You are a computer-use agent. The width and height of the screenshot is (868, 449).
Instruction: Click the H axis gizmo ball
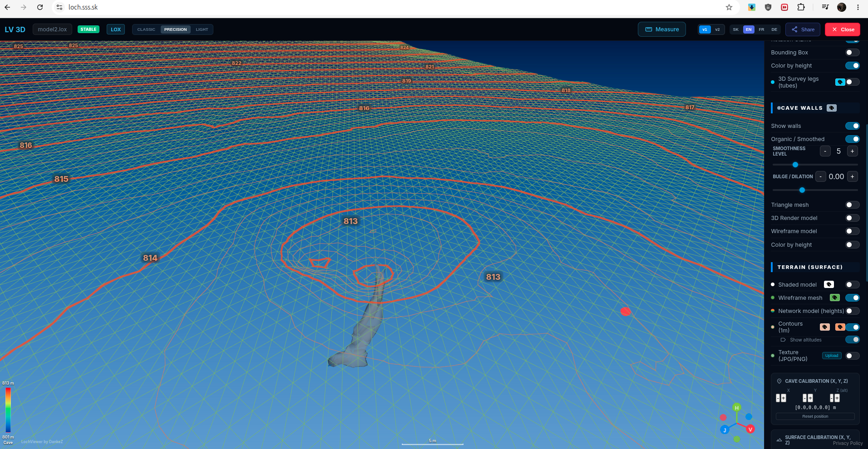click(737, 408)
